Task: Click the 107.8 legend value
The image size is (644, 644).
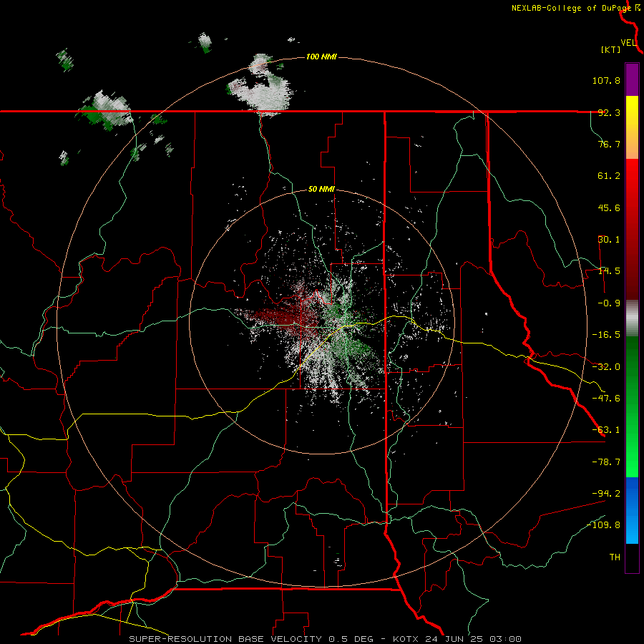Action: point(606,80)
